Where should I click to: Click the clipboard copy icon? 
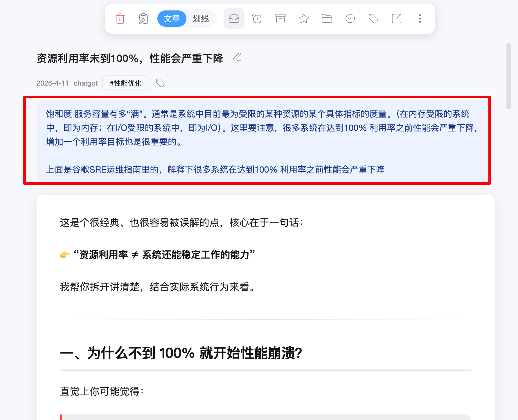[143, 19]
